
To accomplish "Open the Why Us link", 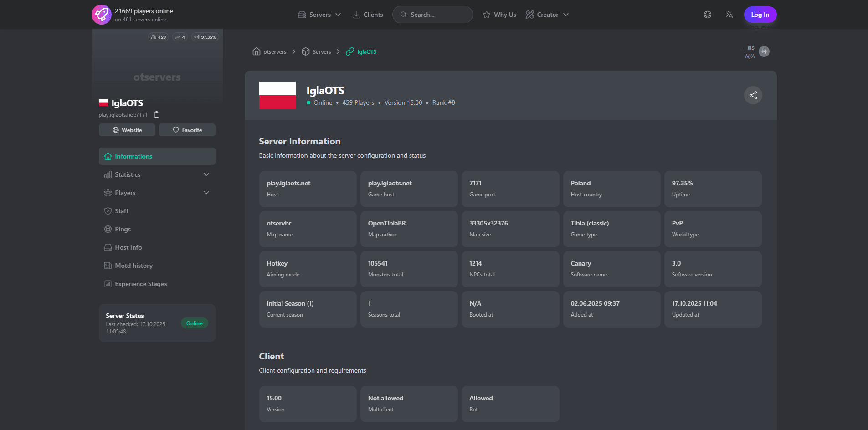I will coord(499,15).
